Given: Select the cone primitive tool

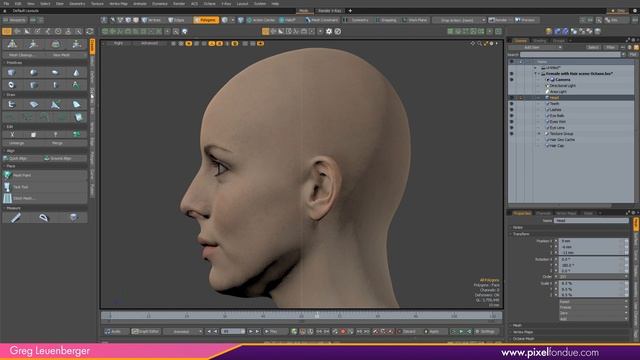Looking at the screenshot, I should (76, 73).
